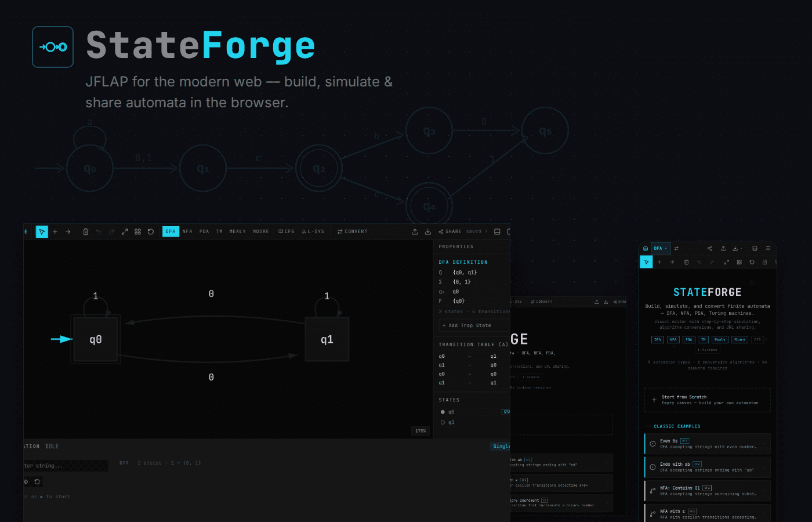Click the export download icon
The width and height of the screenshot is (812, 522).
coord(427,231)
